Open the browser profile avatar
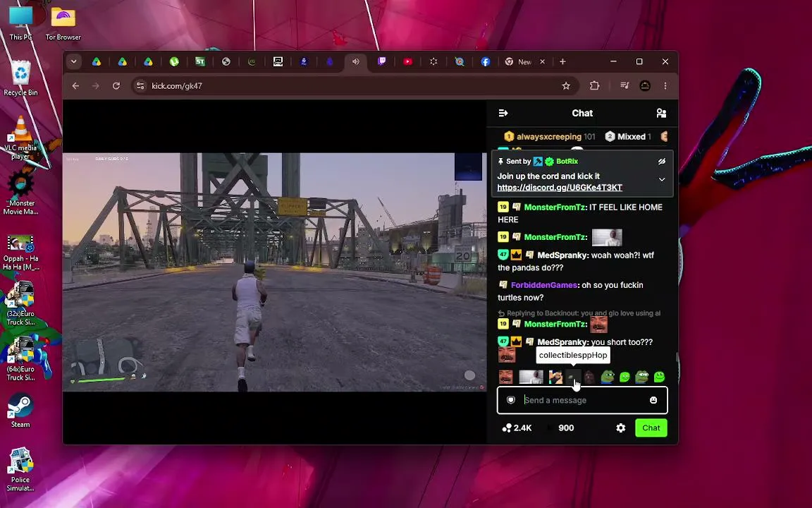Viewport: 812px width, 508px height. pyautogui.click(x=645, y=85)
